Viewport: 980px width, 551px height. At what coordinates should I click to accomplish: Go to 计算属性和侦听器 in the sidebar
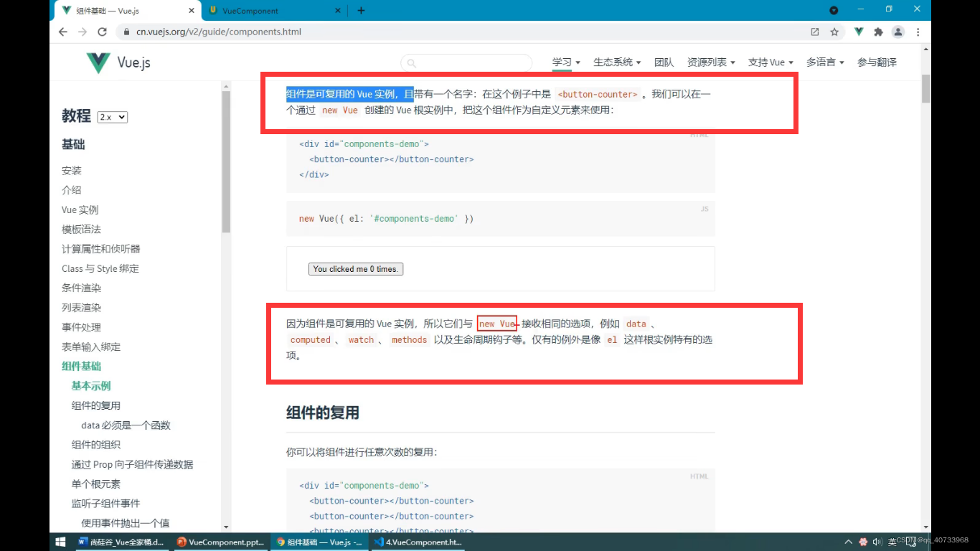point(101,249)
